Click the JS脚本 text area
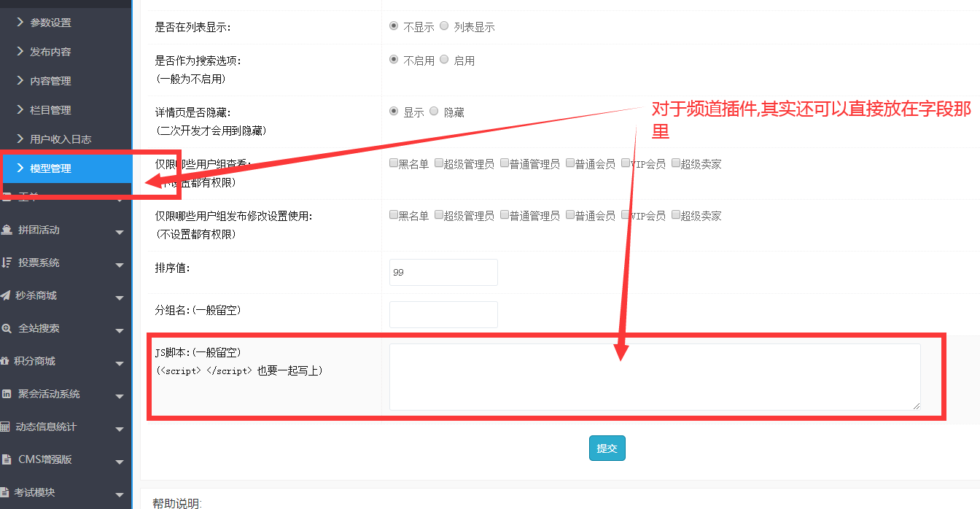Image resolution: width=980 pixels, height=509 pixels. point(654,377)
